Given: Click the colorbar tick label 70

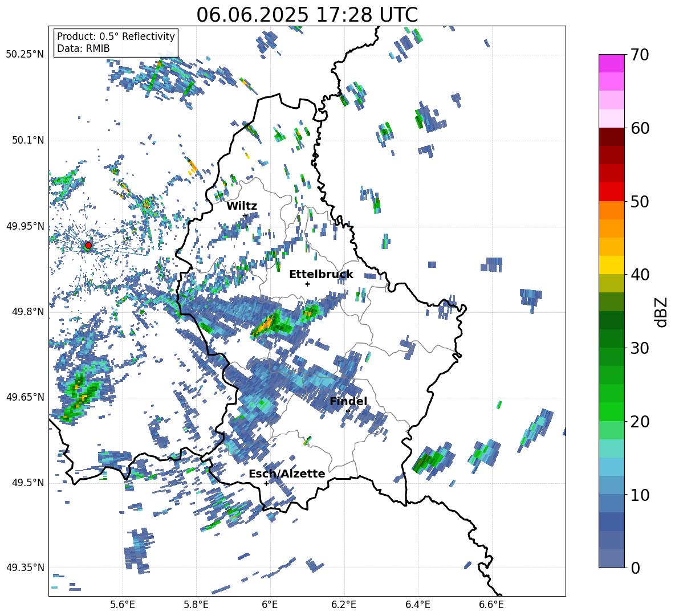Looking at the screenshot, I should (x=640, y=55).
